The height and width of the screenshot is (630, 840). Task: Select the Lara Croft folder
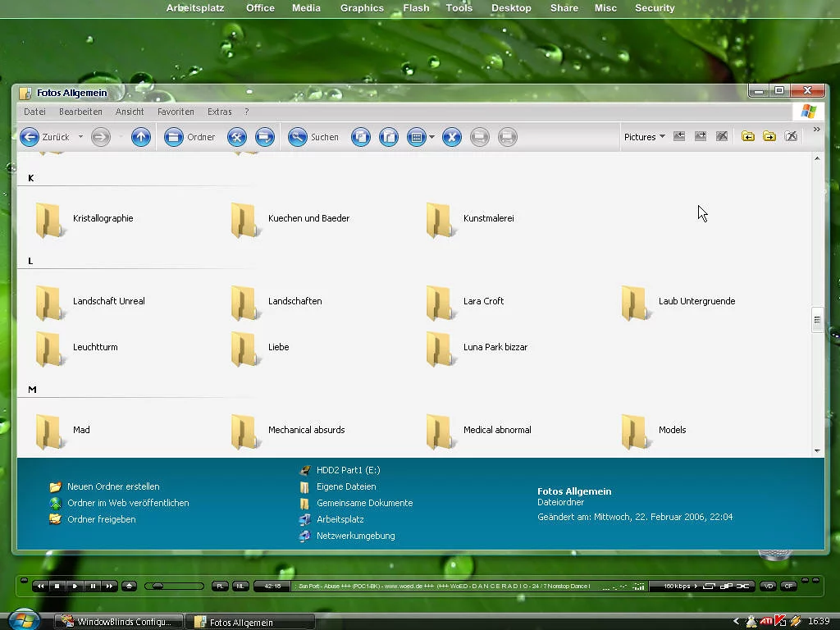coord(483,301)
